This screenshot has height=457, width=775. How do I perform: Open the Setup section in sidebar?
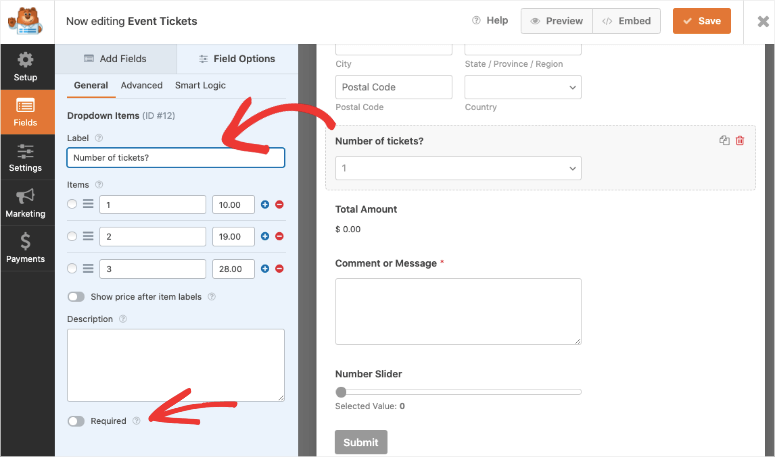[25, 66]
